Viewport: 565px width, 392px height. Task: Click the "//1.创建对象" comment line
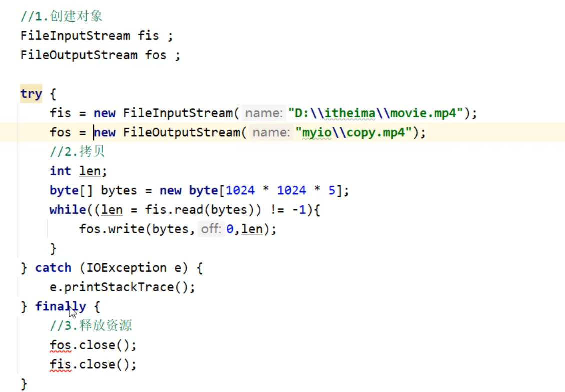(x=61, y=16)
